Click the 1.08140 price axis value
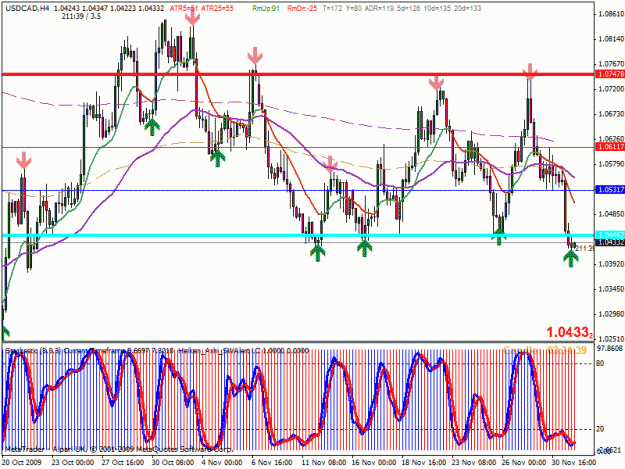 pyautogui.click(x=611, y=39)
